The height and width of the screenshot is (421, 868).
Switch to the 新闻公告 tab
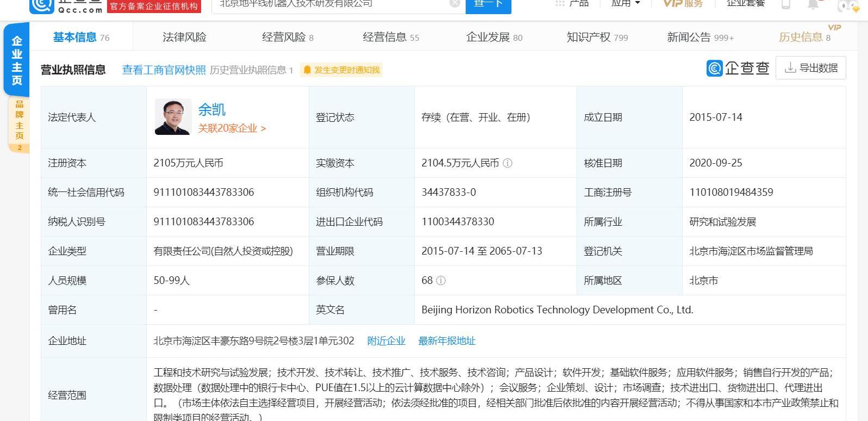click(x=700, y=37)
